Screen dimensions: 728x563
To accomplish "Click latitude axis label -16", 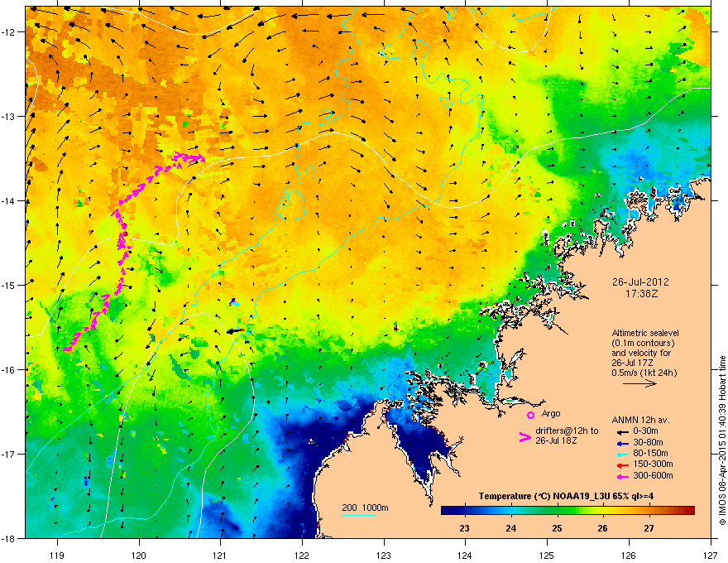I will [9, 370].
